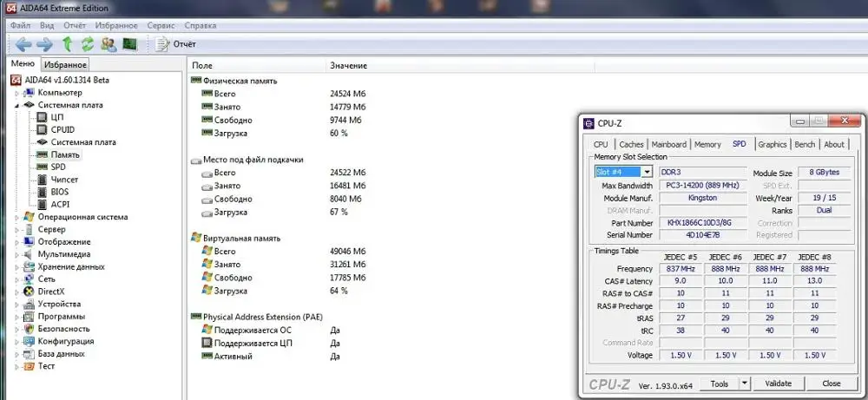Expand the Сеть tree node
This screenshot has width=868, height=400.
coord(16,279)
